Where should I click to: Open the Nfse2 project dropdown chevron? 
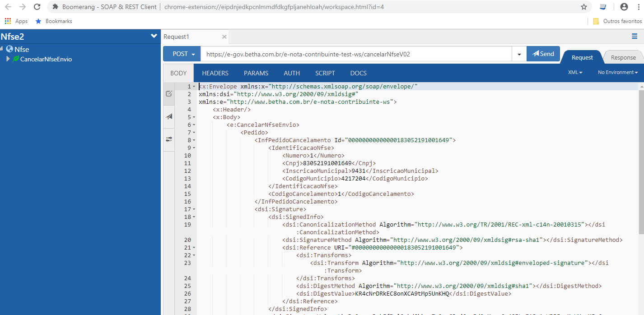154,36
